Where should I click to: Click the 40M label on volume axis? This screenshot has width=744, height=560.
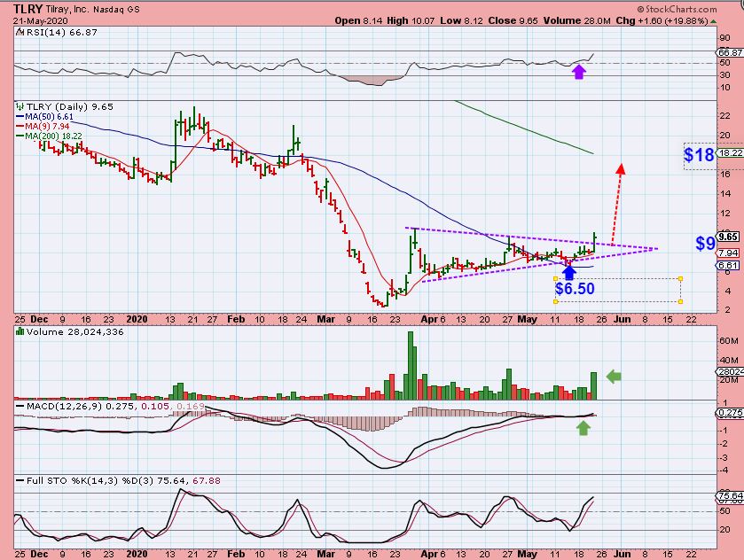(x=728, y=361)
